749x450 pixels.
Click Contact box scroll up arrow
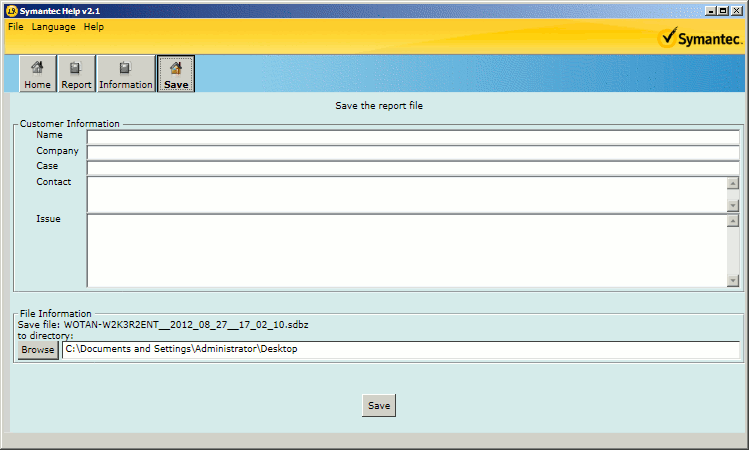(x=733, y=183)
